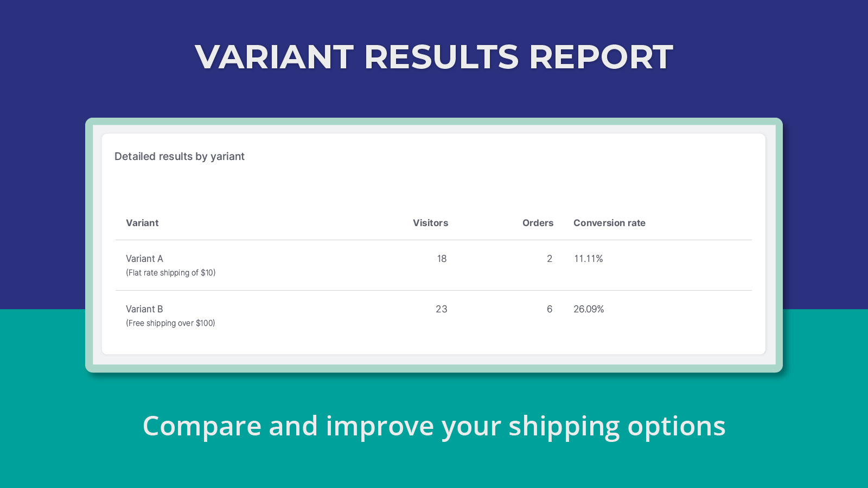Click the word RESULTS in the top title

(x=441, y=57)
